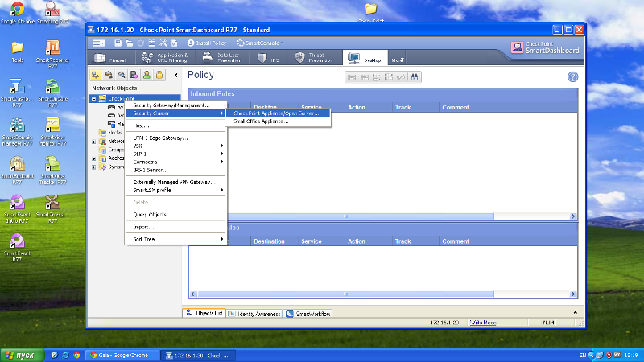The height and width of the screenshot is (362, 644).
Task: Expand the Address Ranges tree node
Action: tap(94, 158)
